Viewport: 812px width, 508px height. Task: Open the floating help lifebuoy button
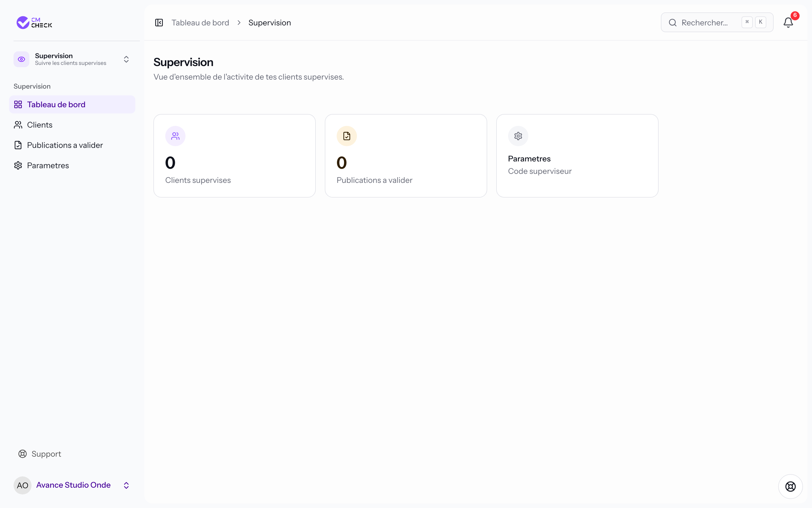pyautogui.click(x=791, y=487)
